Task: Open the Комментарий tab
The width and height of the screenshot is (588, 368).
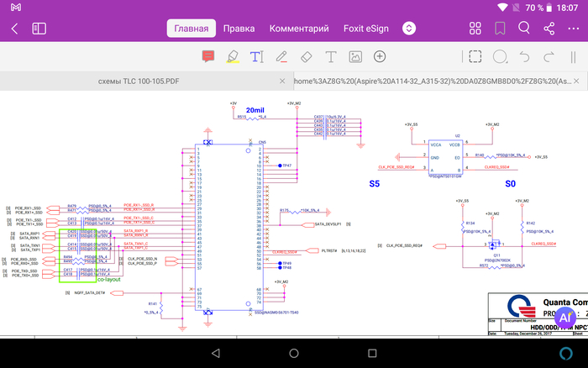Action: pyautogui.click(x=299, y=29)
